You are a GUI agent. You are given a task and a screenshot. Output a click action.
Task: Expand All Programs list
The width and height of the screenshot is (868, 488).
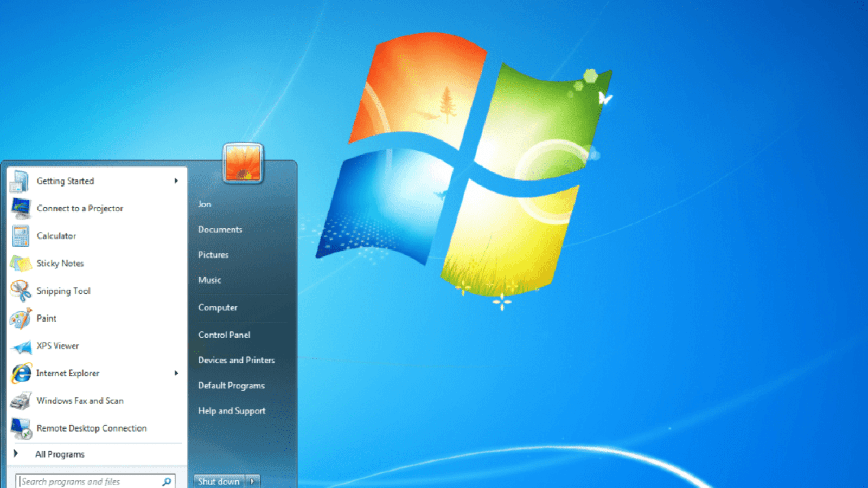click(x=60, y=454)
